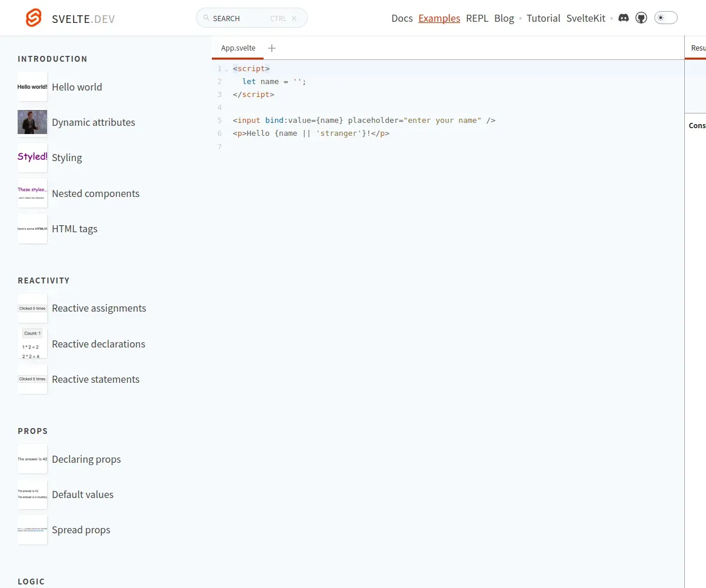Open the Reactive declarations example
The width and height of the screenshot is (706, 588).
[98, 344]
